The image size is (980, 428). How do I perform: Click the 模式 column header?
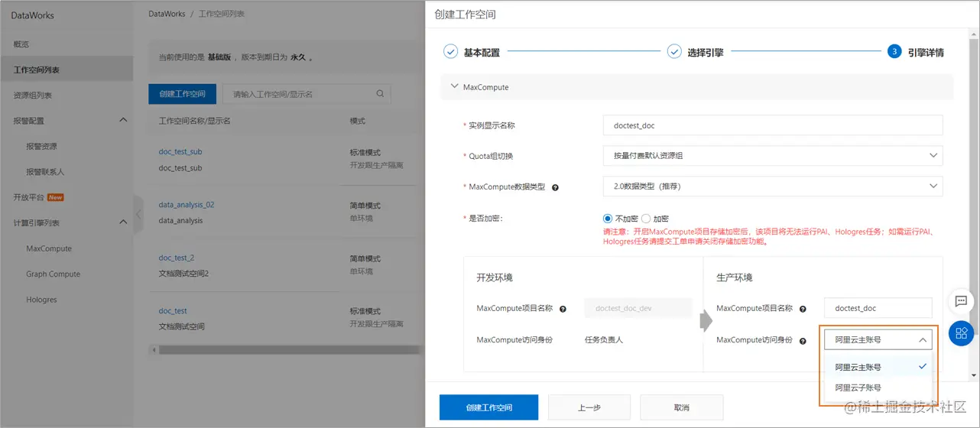point(358,121)
